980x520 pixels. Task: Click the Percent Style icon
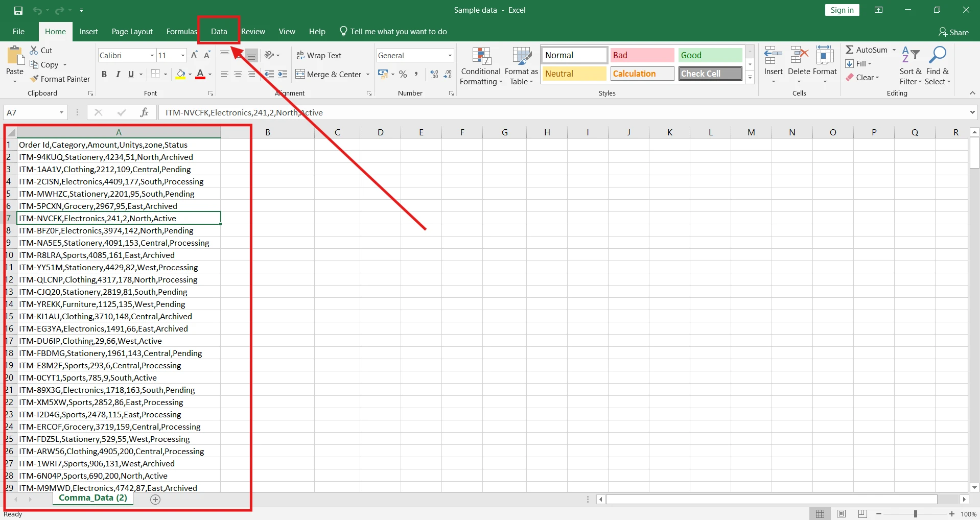[x=403, y=74]
